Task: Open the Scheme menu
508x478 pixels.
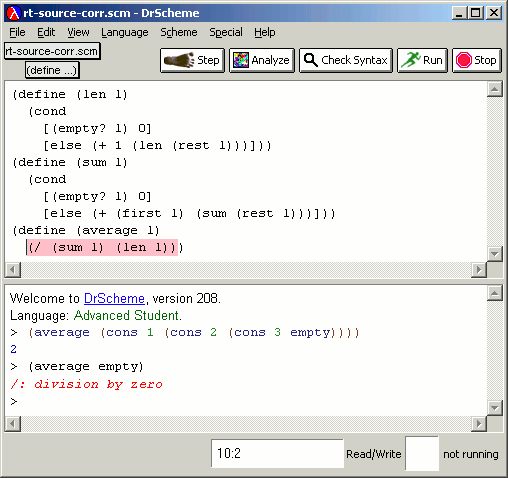Action: 179,32
